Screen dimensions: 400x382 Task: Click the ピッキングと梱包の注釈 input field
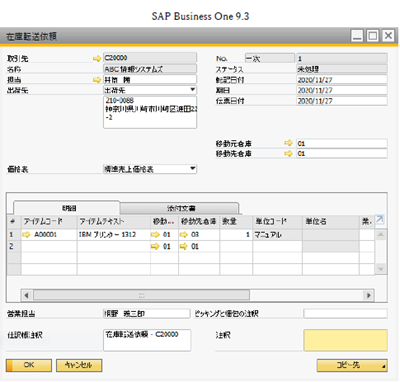[x=346, y=314]
